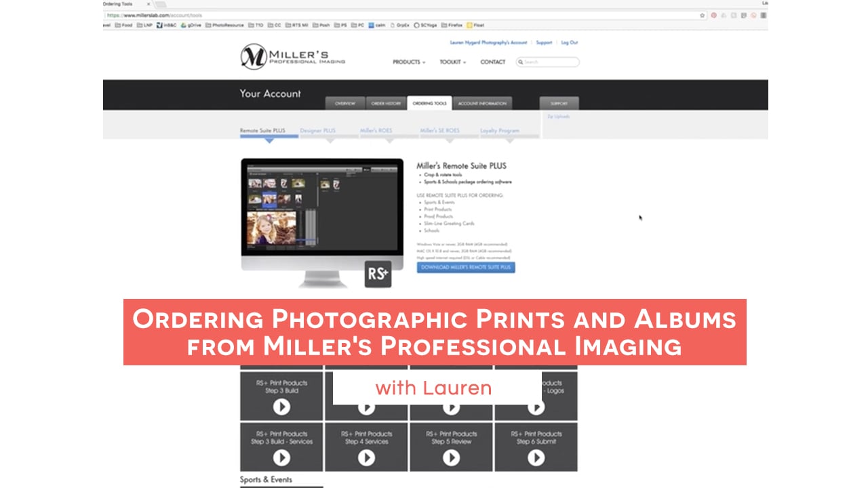868x488 pixels.
Task: Select the Remote Suite PLUS section
Action: (262, 131)
